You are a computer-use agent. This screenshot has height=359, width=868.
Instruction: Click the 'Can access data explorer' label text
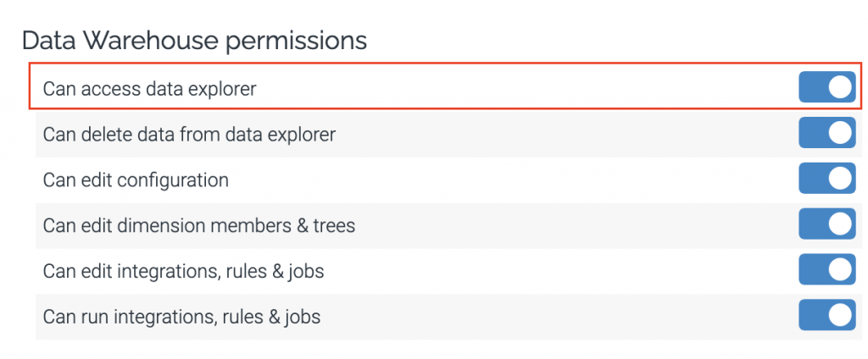(x=149, y=88)
